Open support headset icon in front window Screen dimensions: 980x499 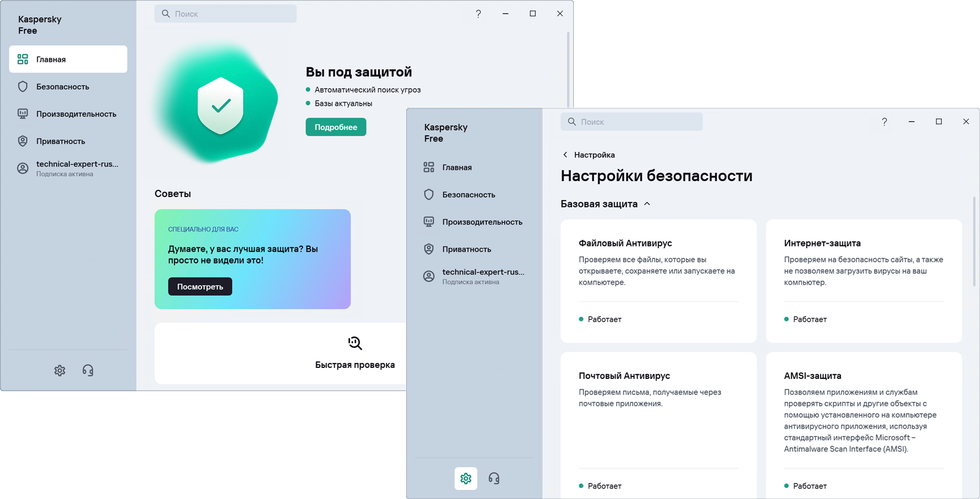[494, 478]
